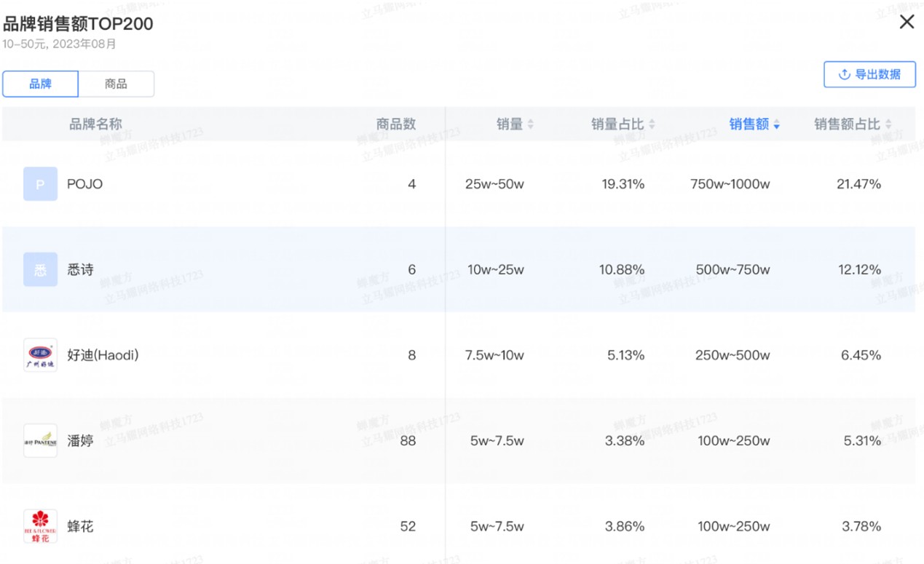The image size is (924, 564).
Task: Click the 5.13% sales share cell
Action: coord(625,355)
